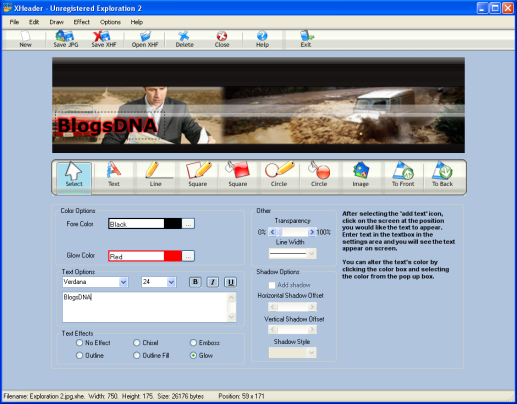Open the font size 24 dropdown
The height and width of the screenshot is (404, 517).
click(171, 282)
